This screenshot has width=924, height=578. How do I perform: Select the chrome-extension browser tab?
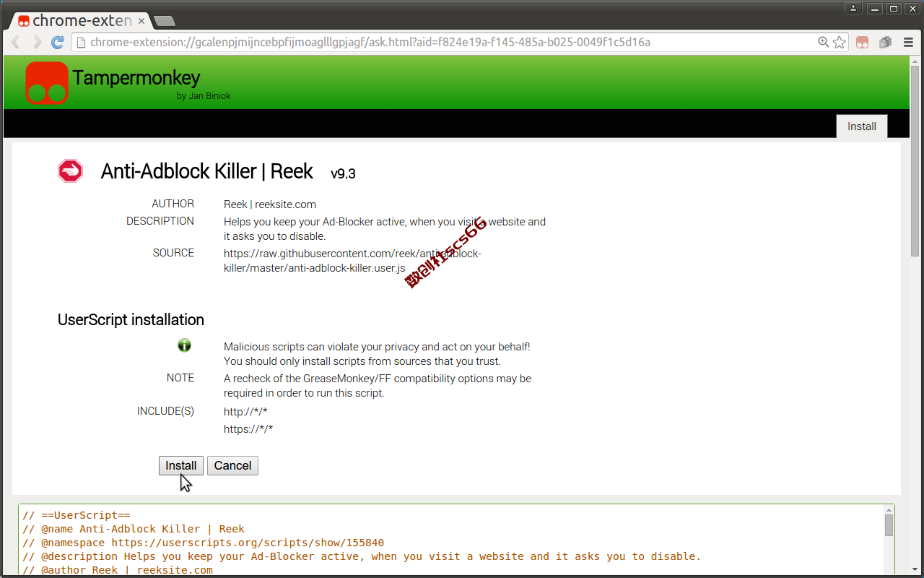click(x=79, y=21)
